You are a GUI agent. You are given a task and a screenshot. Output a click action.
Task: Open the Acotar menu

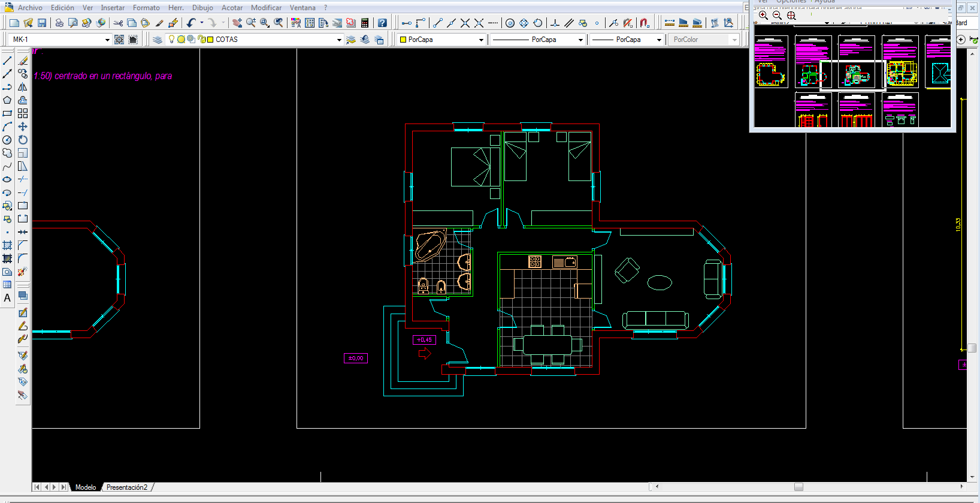pyautogui.click(x=232, y=8)
